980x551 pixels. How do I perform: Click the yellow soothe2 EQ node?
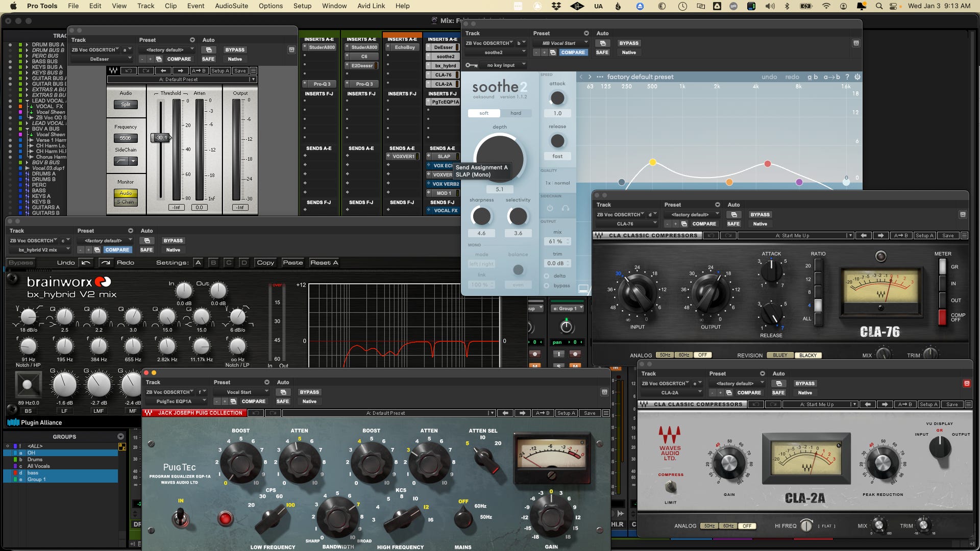click(652, 162)
